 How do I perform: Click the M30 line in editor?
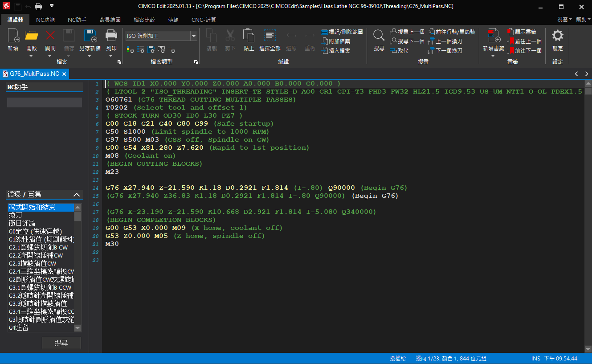pos(112,244)
